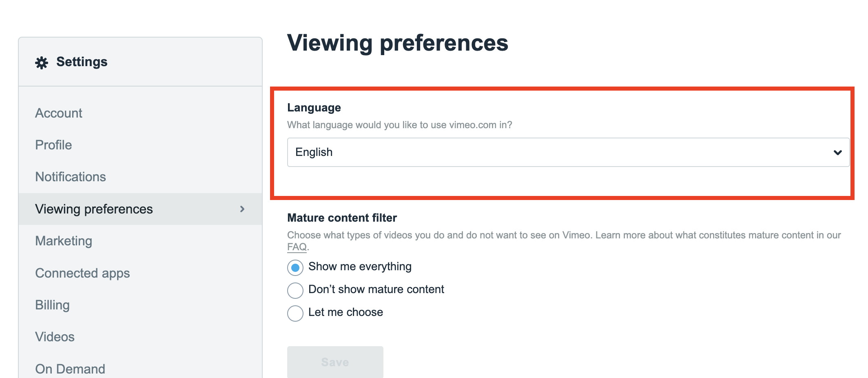Open the Videos settings section
The width and height of the screenshot is (868, 378).
55,337
